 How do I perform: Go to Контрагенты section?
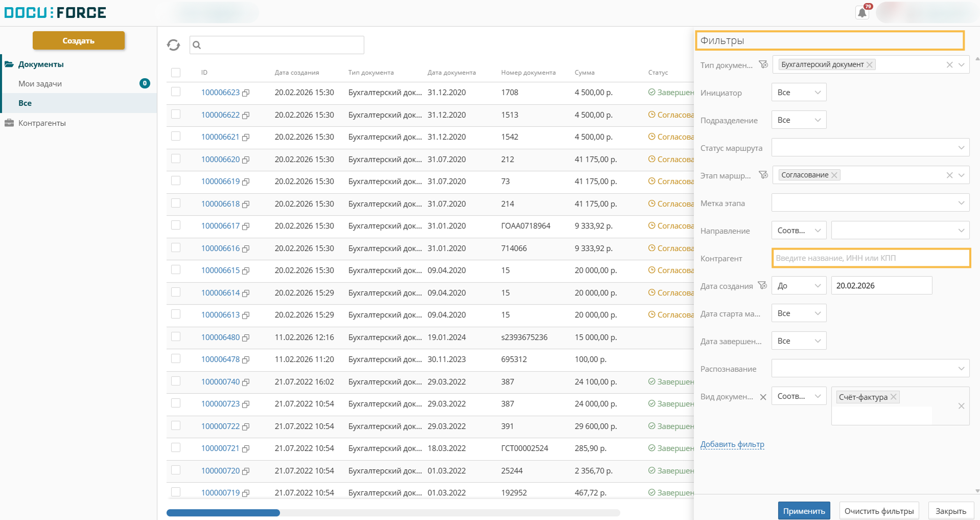click(x=42, y=123)
